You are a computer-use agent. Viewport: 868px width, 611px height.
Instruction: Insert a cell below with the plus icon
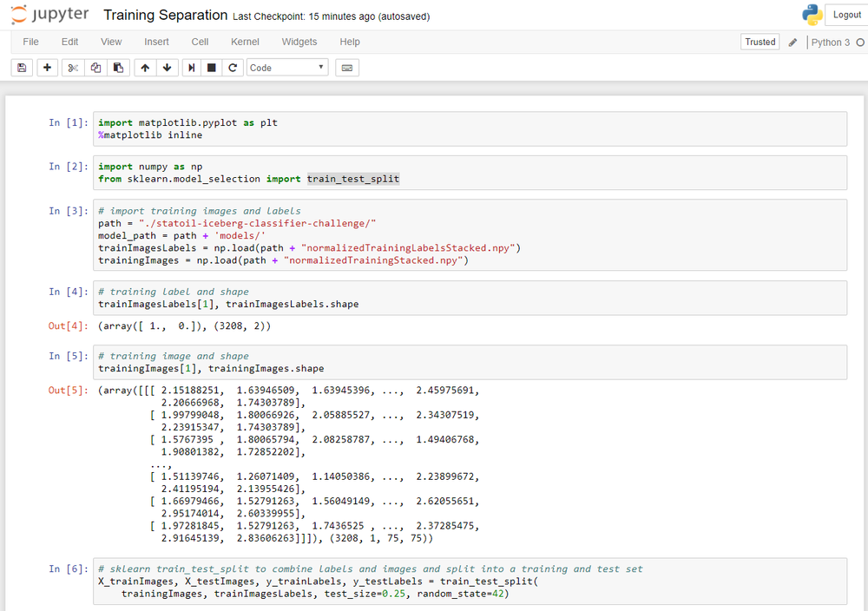click(47, 68)
